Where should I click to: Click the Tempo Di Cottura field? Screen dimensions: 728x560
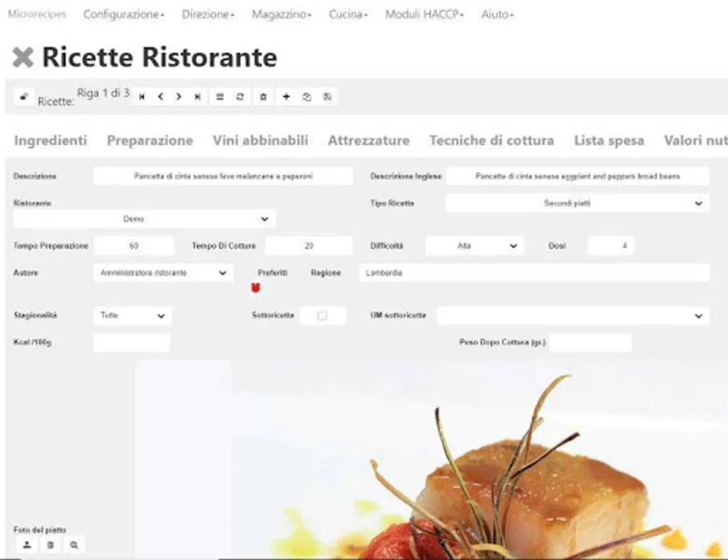pos(309,246)
